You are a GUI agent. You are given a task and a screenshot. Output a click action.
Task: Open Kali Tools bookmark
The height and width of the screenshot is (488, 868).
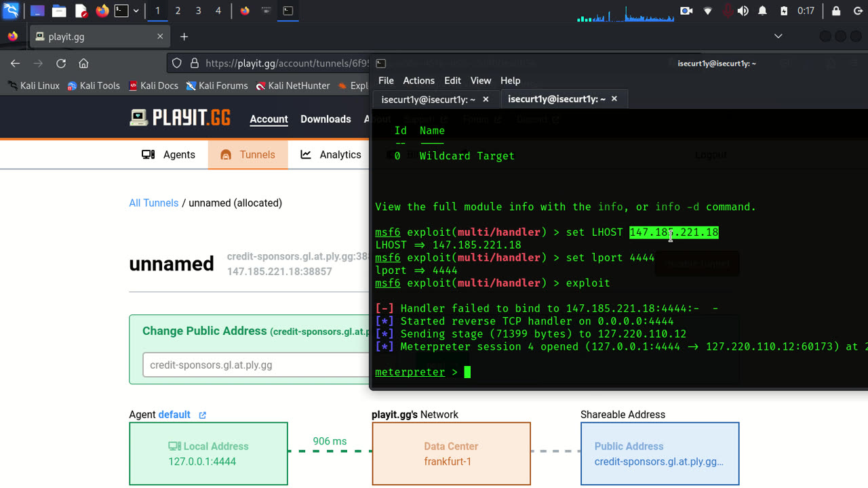(94, 85)
